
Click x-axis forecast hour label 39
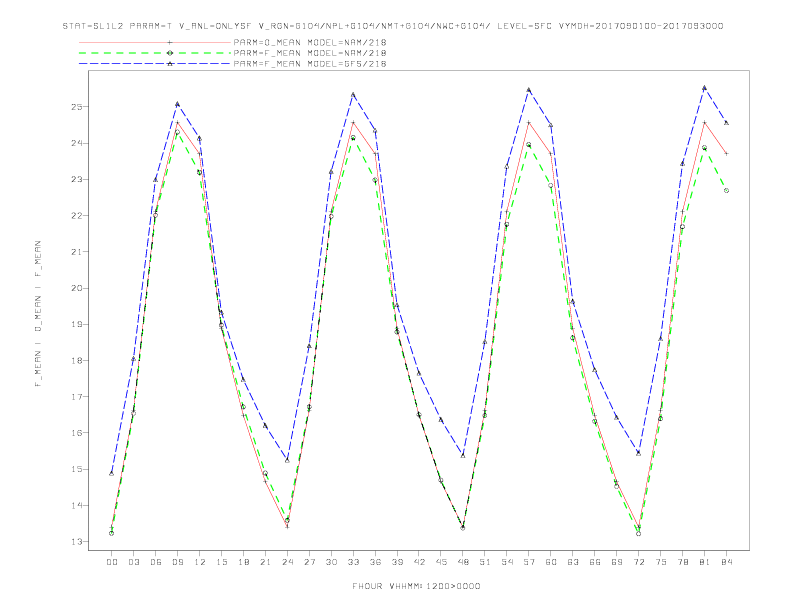click(397, 562)
